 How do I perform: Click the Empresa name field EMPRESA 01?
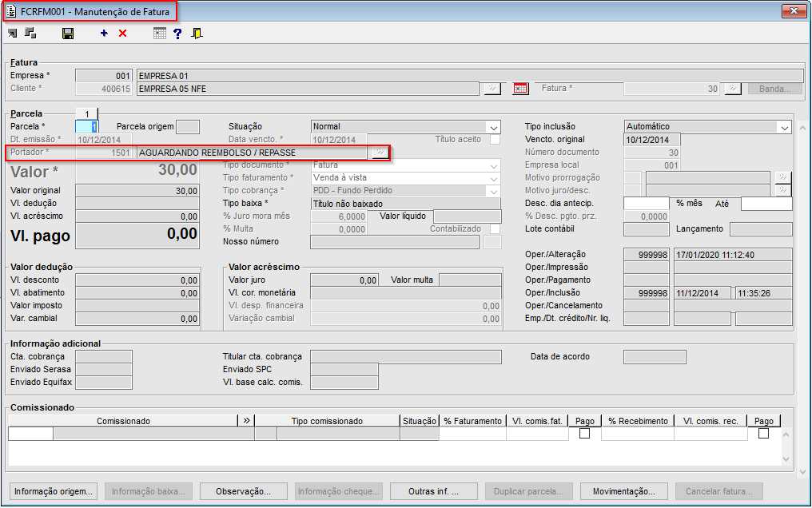click(x=470, y=76)
